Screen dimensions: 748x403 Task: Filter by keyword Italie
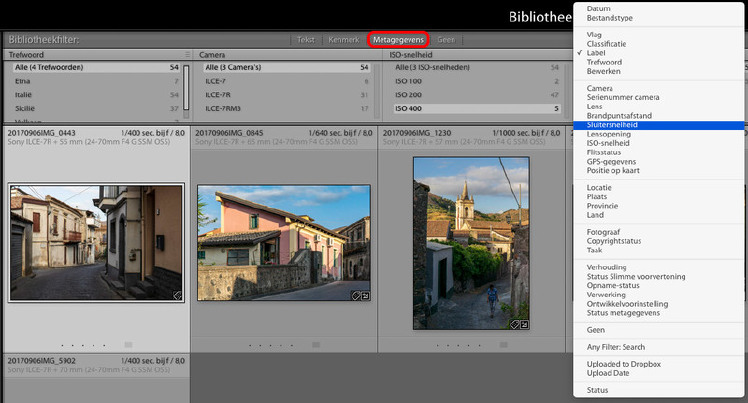point(96,95)
